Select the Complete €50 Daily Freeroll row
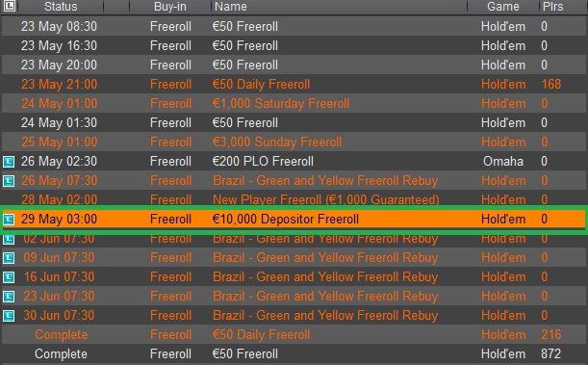This screenshot has height=365, width=588. click(x=294, y=334)
